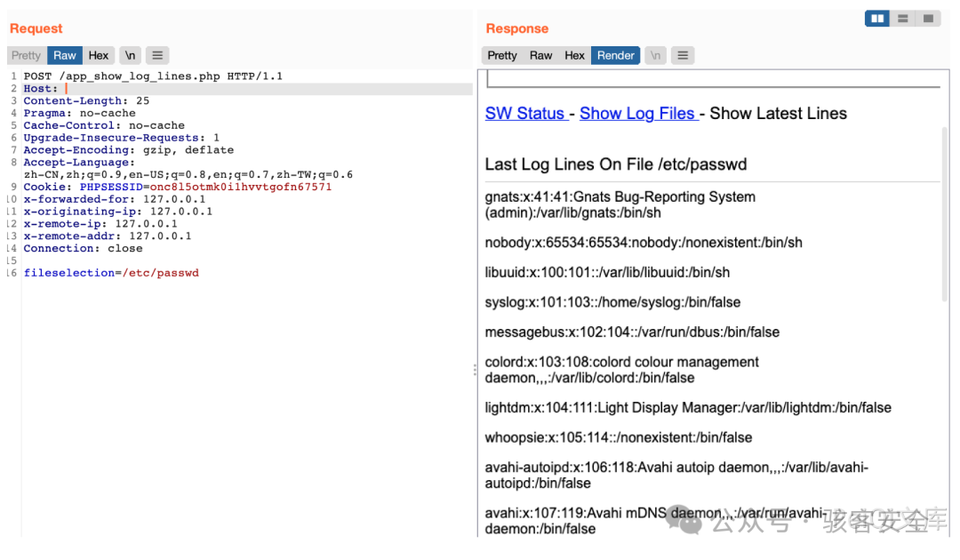
Task: Open the Show Log Files link
Action: (x=638, y=113)
